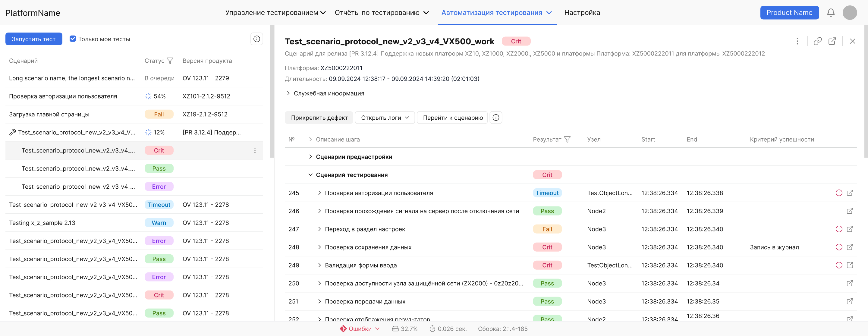Open step 251 external link icon
Screen dimensions: 868x336
850,302
